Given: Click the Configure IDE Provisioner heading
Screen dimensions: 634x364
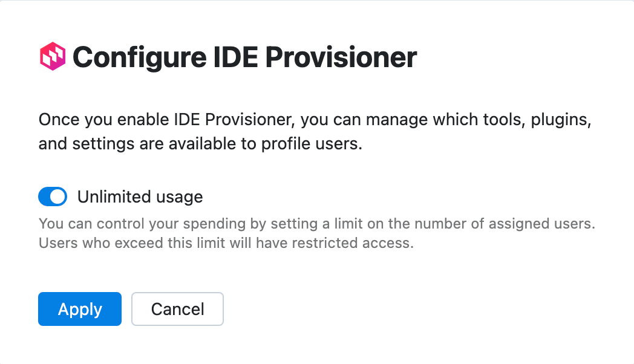Looking at the screenshot, I should tap(244, 57).
